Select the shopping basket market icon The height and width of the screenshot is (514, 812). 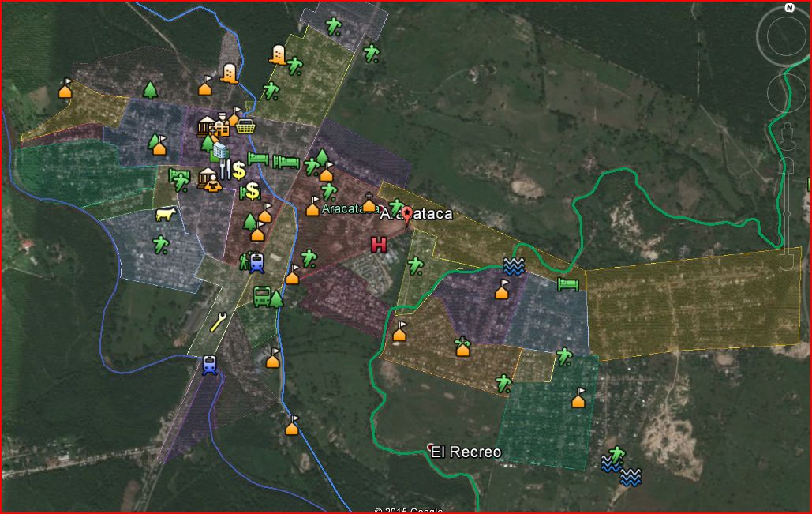245,126
